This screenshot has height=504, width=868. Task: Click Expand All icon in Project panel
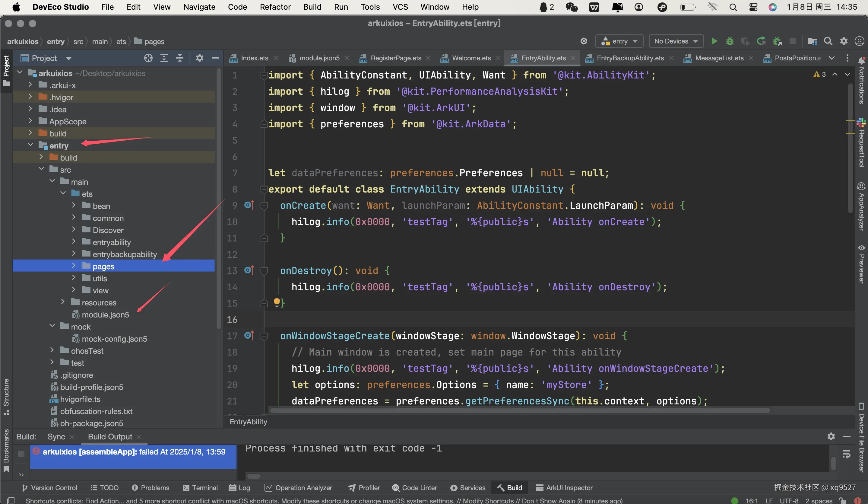pos(164,58)
